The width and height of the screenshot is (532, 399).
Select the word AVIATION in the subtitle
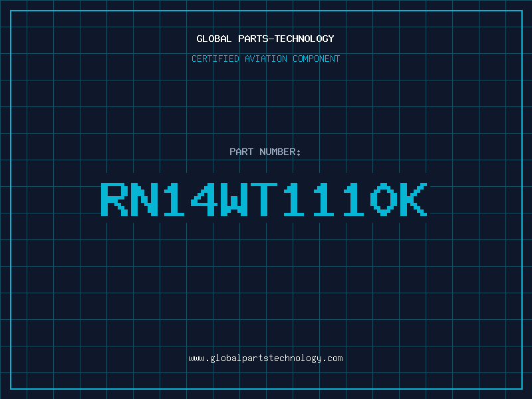point(266,59)
